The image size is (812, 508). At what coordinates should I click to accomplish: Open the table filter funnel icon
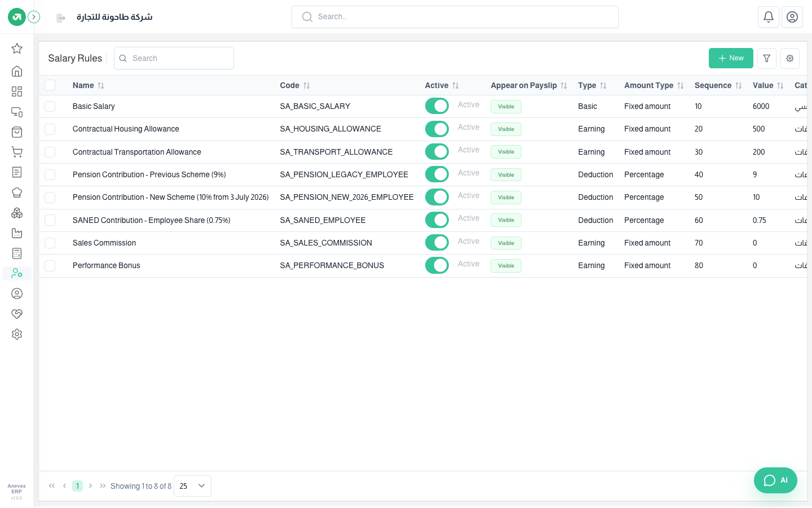pyautogui.click(x=767, y=58)
